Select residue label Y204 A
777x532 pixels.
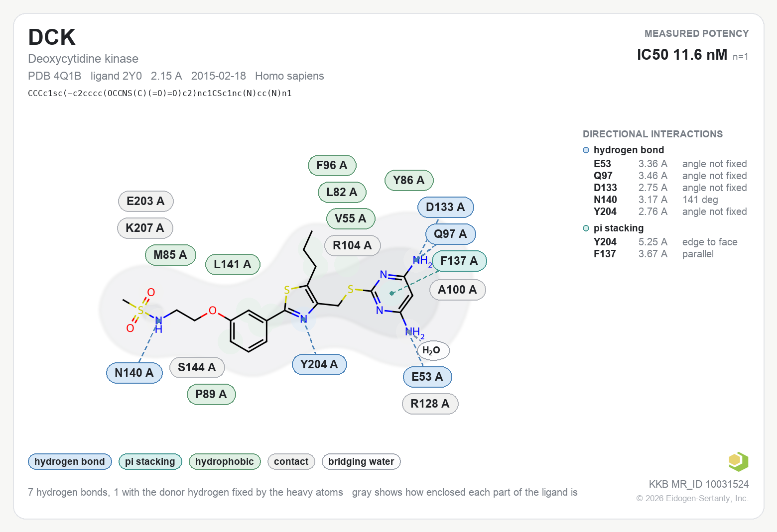click(x=319, y=364)
